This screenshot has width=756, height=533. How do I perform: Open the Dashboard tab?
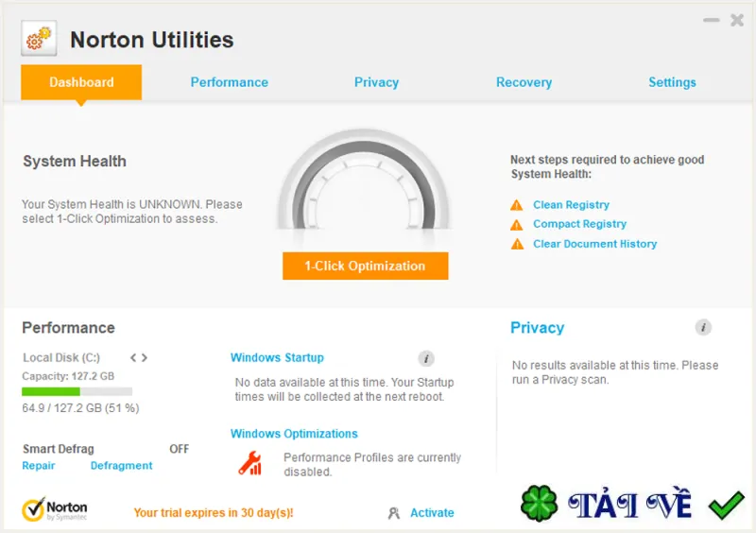pos(81,82)
